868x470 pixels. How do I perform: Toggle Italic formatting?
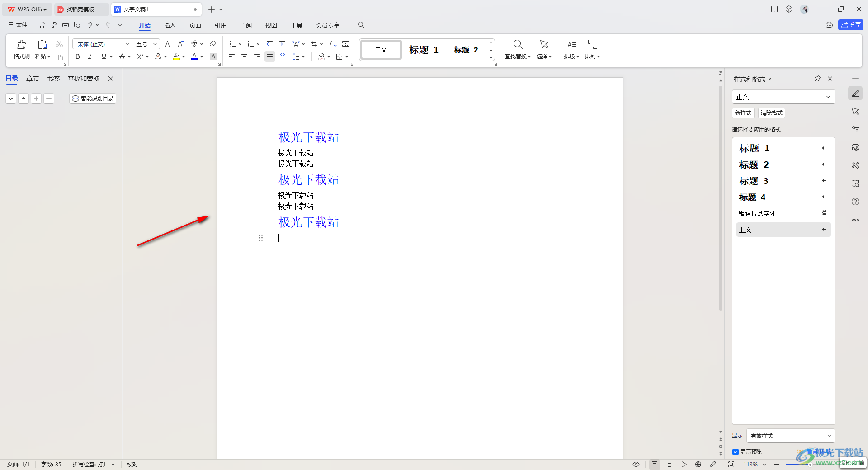coord(90,56)
